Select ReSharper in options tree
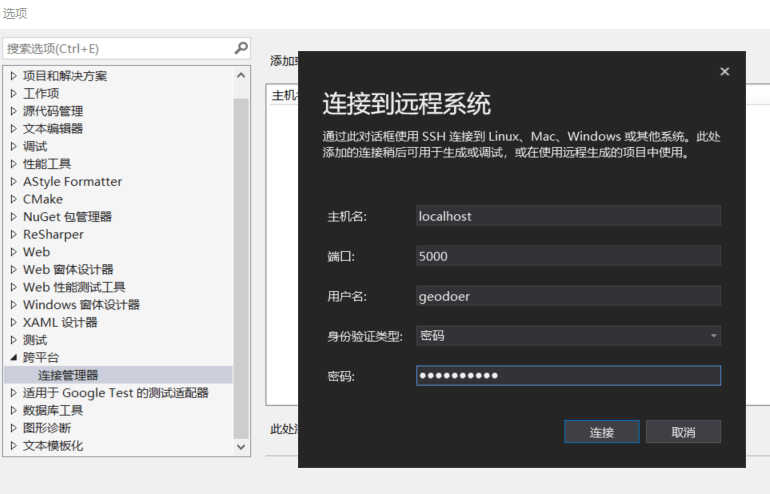Image resolution: width=770 pixels, height=494 pixels. click(x=53, y=234)
